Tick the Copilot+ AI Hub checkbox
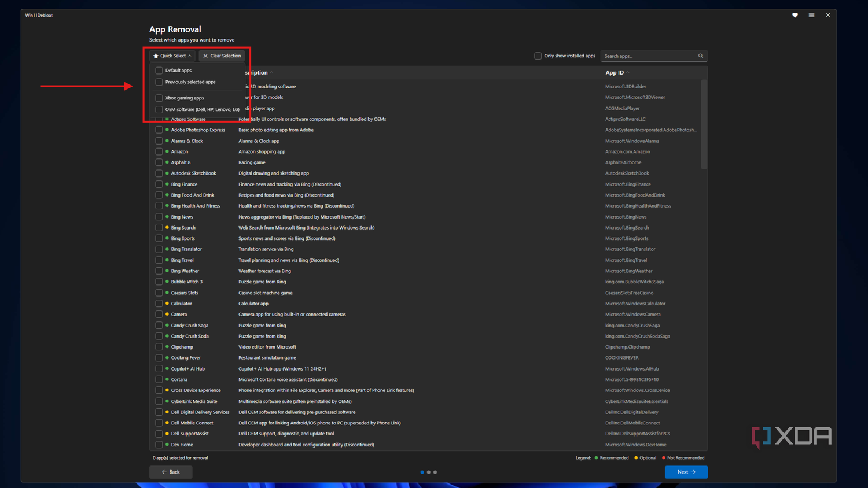Image resolution: width=868 pixels, height=488 pixels. point(159,369)
